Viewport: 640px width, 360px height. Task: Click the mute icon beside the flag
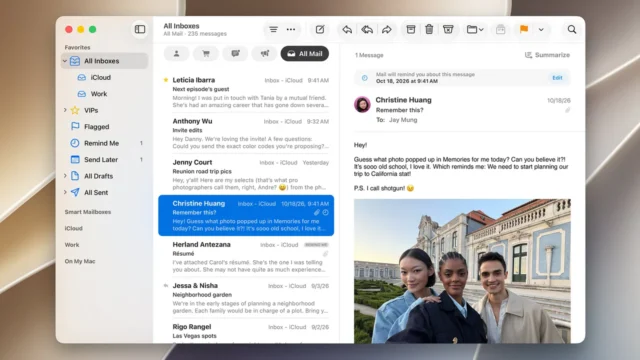(501, 29)
